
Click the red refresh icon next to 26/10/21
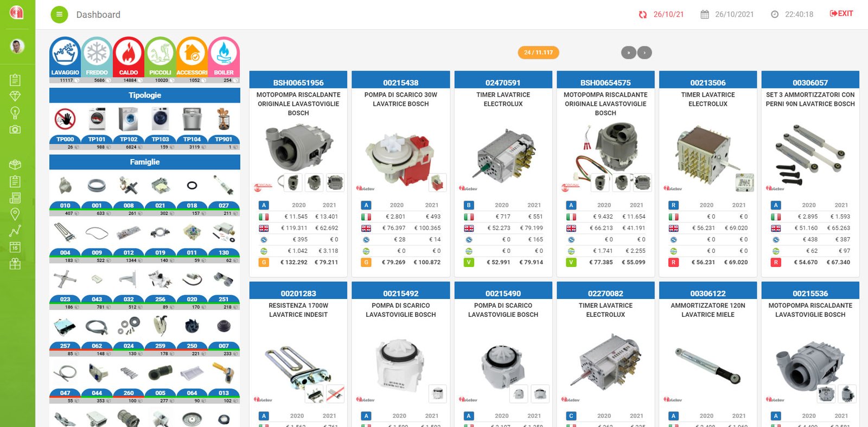(x=643, y=15)
